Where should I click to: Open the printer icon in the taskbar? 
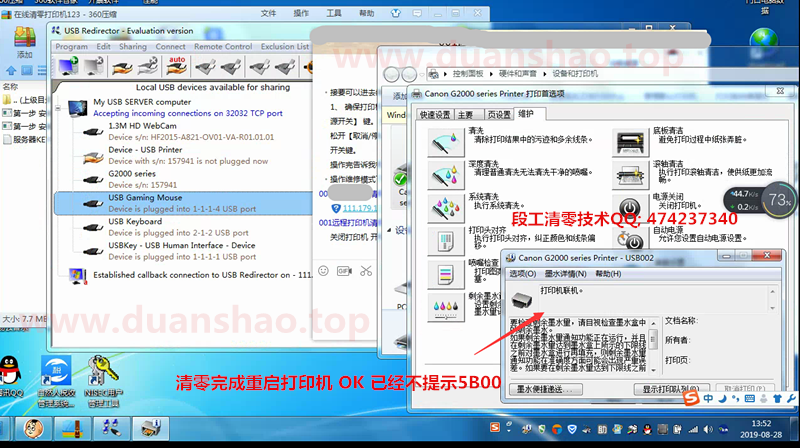point(151,428)
